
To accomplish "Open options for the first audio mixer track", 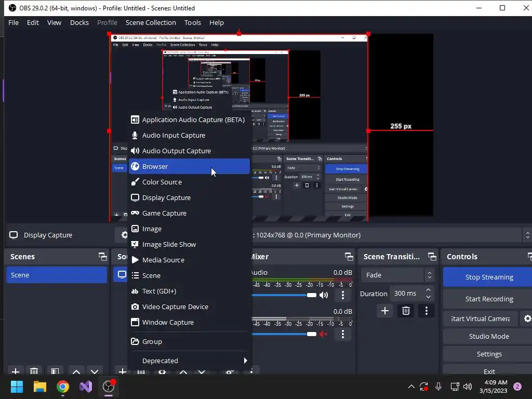I will pos(343,295).
